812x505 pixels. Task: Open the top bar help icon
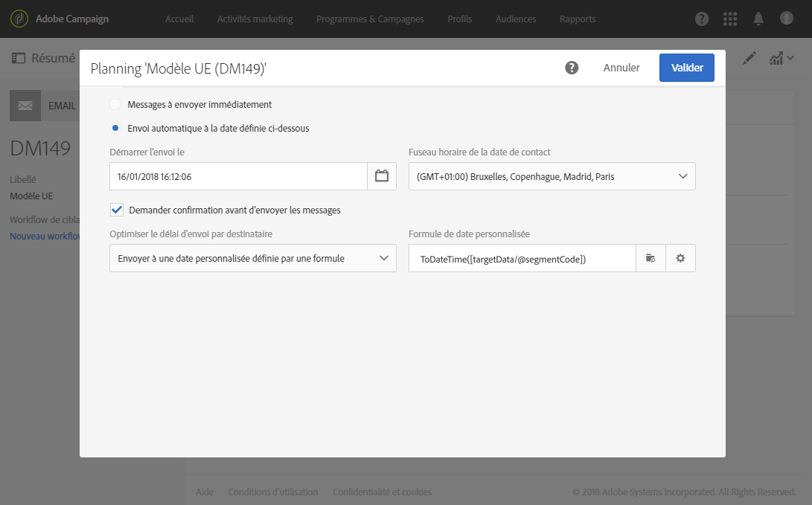[702, 19]
